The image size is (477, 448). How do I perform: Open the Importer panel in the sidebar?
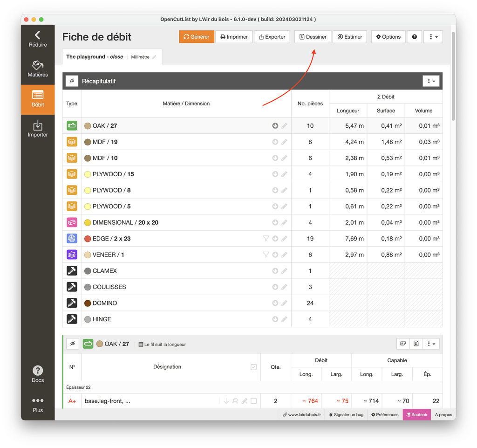tap(38, 129)
